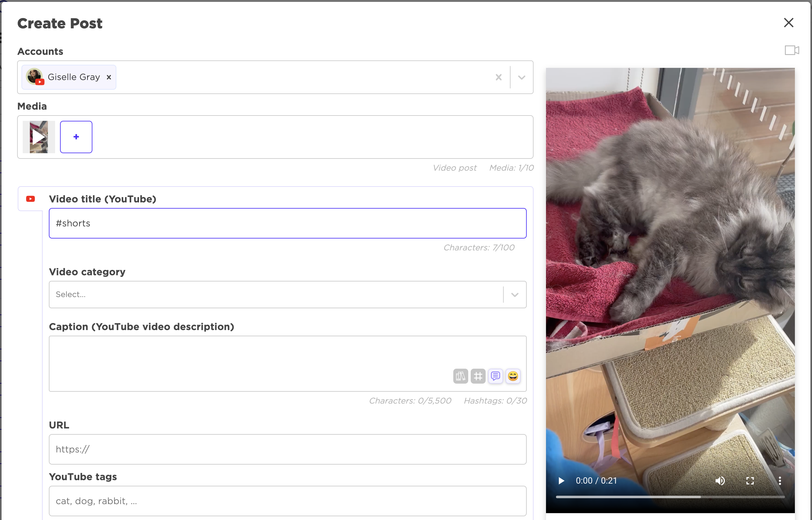Add another media file

[x=76, y=137]
